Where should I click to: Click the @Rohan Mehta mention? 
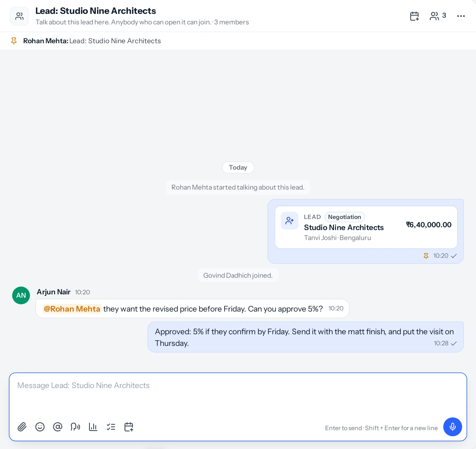pyautogui.click(x=72, y=309)
